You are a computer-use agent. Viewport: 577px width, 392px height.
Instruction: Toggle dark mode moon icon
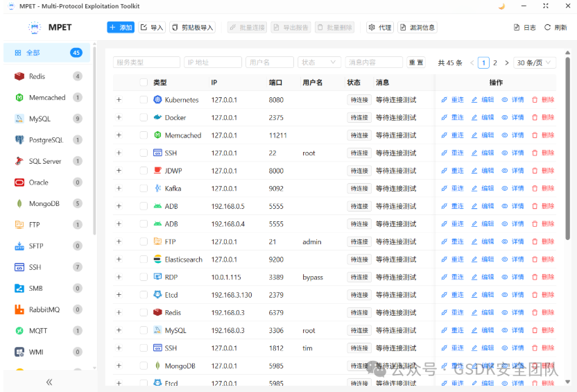click(x=501, y=6)
